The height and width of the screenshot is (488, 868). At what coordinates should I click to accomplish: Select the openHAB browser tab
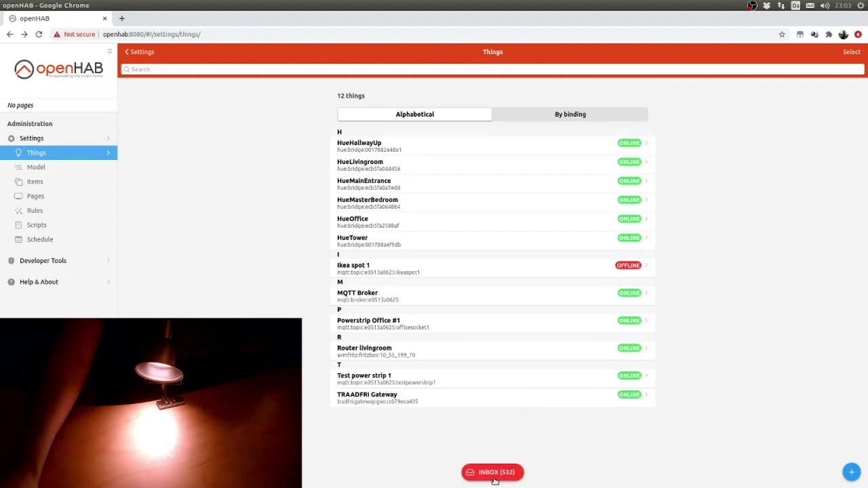point(58,18)
